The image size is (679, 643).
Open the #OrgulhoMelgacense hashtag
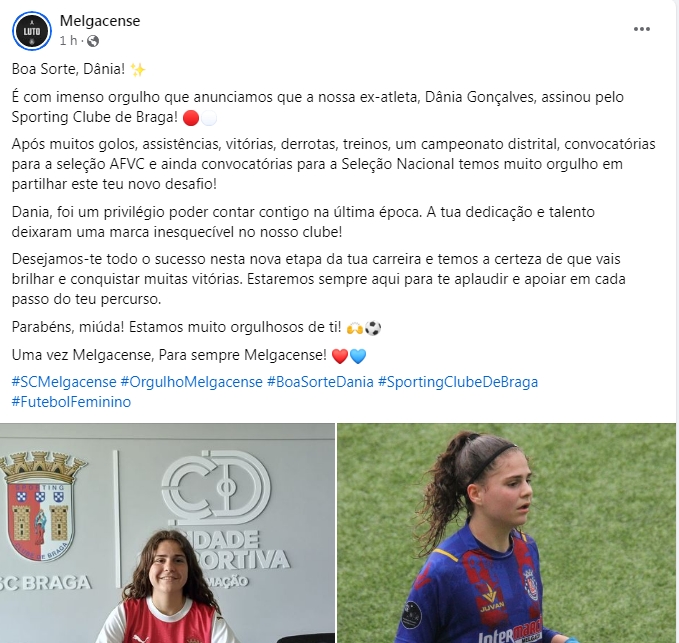click(x=191, y=382)
